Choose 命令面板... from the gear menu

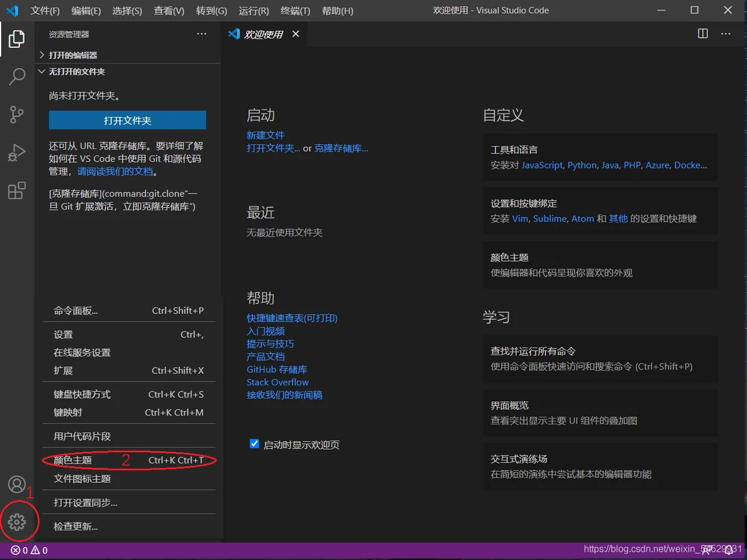point(129,310)
